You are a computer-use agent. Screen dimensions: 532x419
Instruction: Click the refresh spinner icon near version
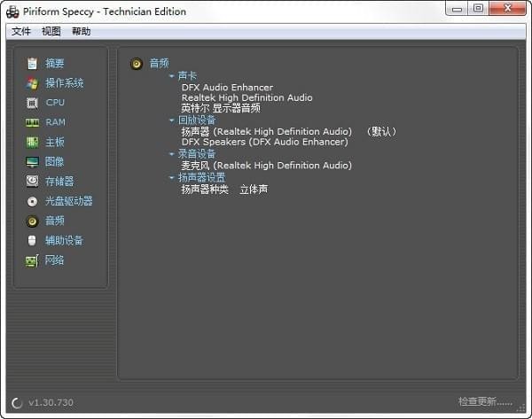[x=17, y=403]
